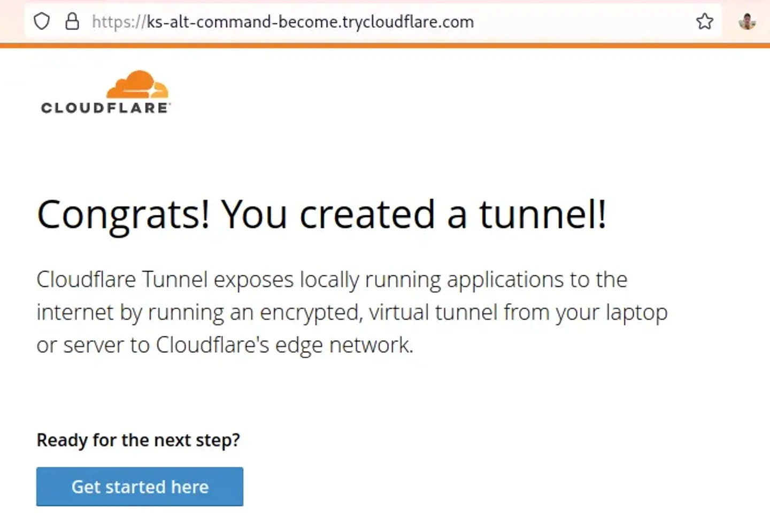Viewport: 770px width, 532px height.
Task: Click the CLOUDFLARE wordmark text
Action: (105, 107)
